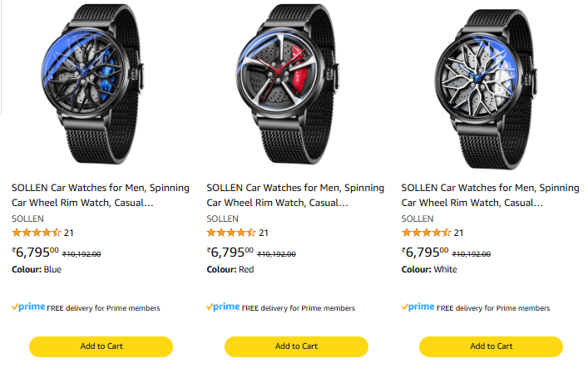The height and width of the screenshot is (368, 588).
Task: Click star rating of White watch
Action: click(426, 233)
